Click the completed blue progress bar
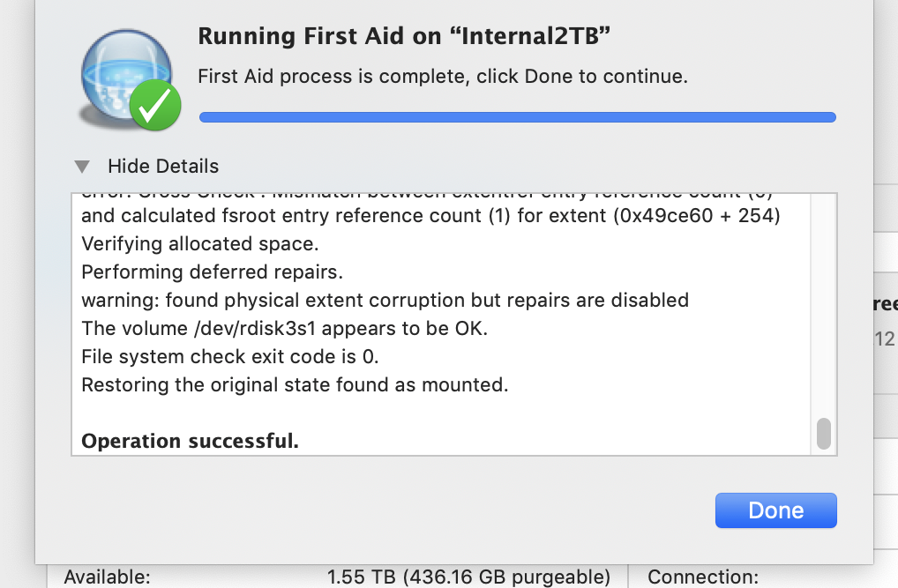 coord(517,117)
